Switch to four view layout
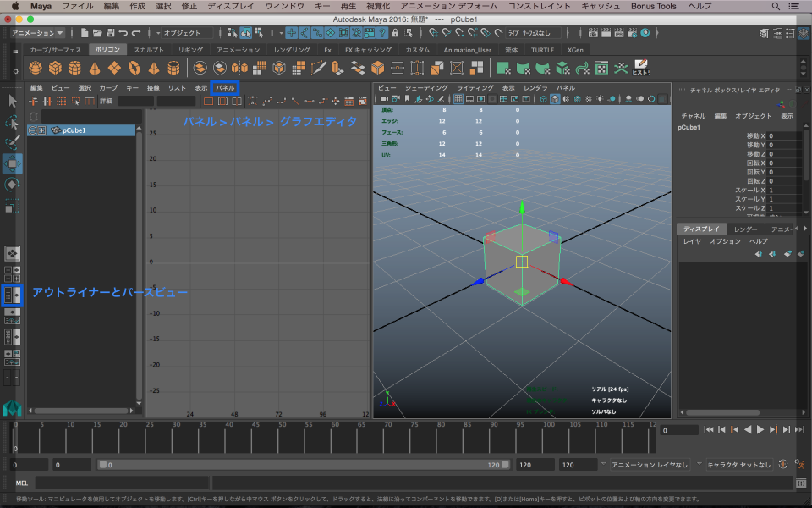This screenshot has width=812, height=508. click(x=13, y=273)
